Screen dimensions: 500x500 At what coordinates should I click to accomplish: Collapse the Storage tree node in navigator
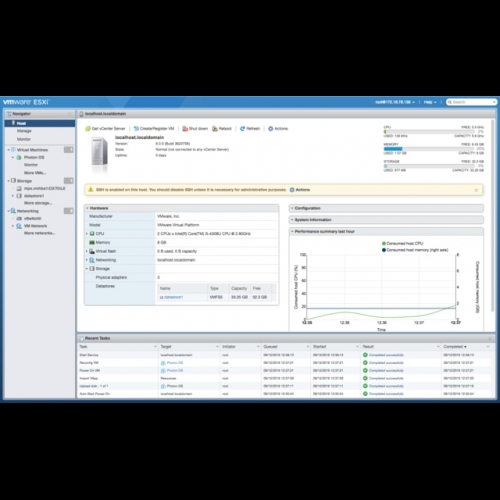click(x=8, y=181)
